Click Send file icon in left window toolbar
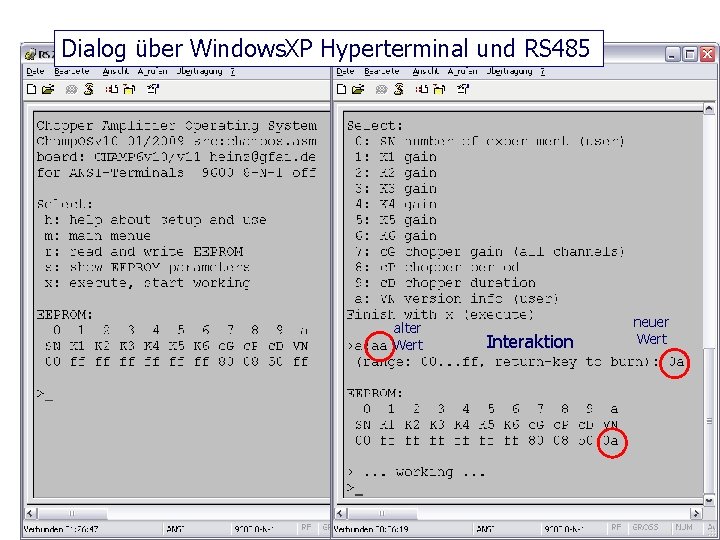The width and height of the screenshot is (720, 540). pos(112,89)
